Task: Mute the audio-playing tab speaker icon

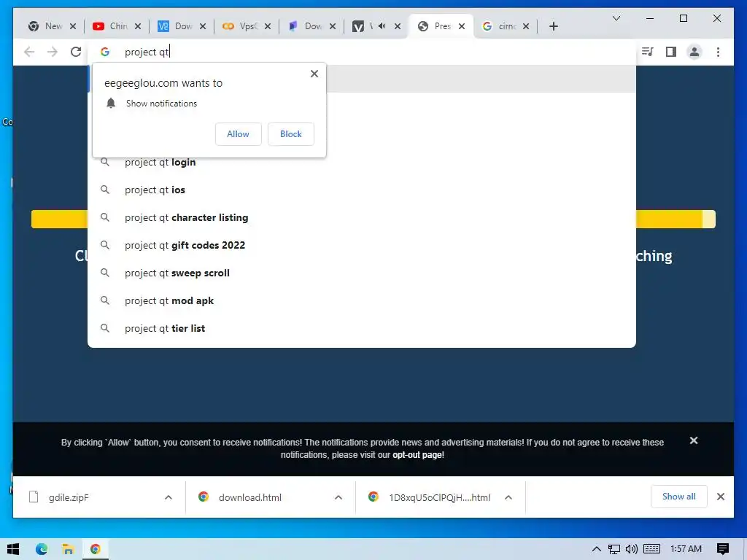Action: (382, 26)
